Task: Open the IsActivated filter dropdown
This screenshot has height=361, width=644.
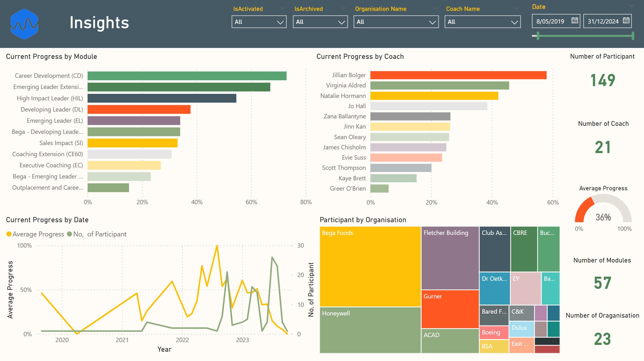Action: point(280,22)
